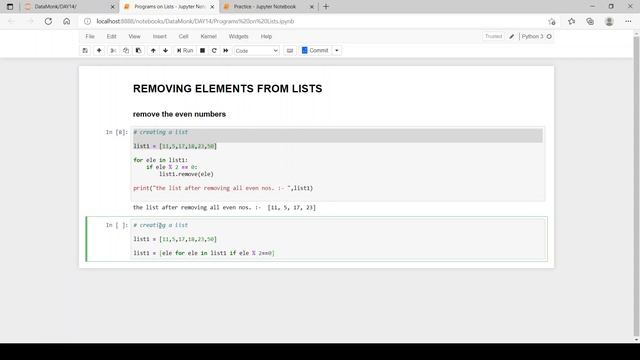Click the 'remove the even numbers' subheading
The width and height of the screenshot is (640, 360).
coord(179,114)
